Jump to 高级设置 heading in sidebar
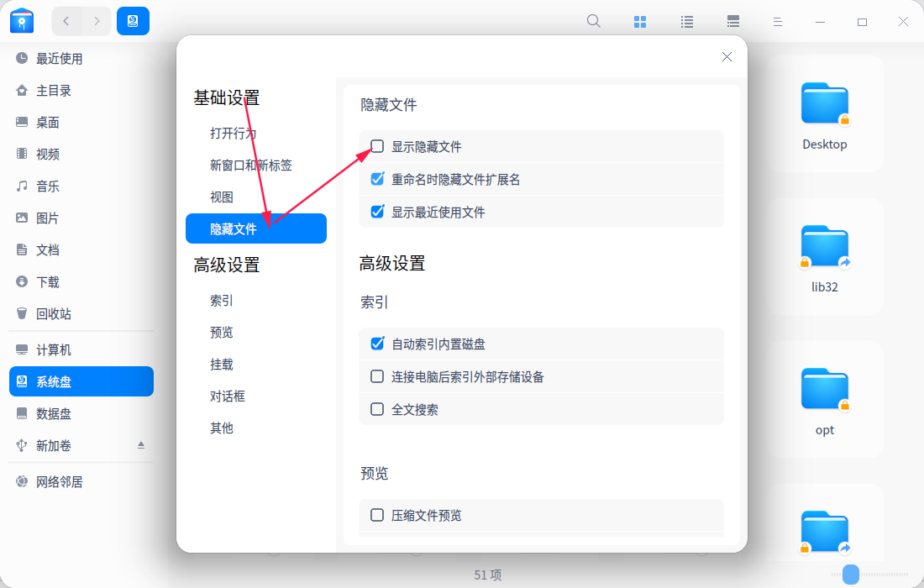 click(x=227, y=265)
